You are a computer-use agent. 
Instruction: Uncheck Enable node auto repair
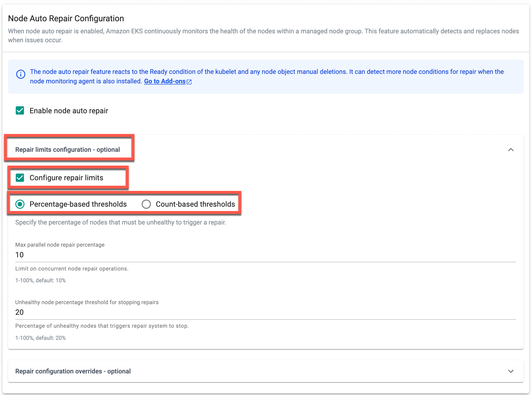(x=20, y=111)
